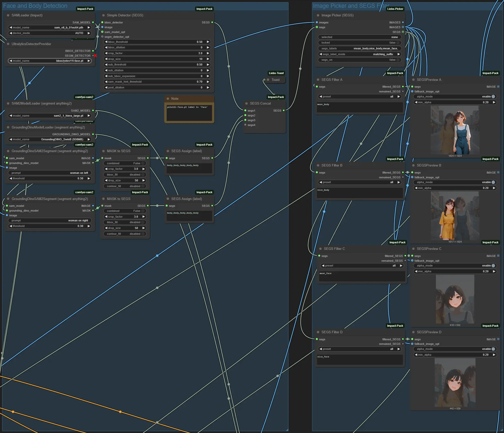The image size is (504, 433).
Task: Click the Liebs-Picker badge above Image Picker node
Action: pos(395,9)
